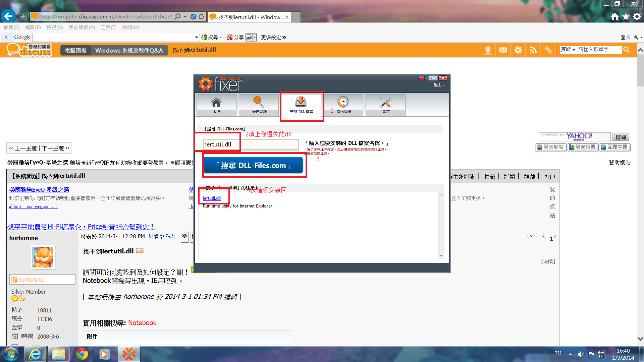Open the red Notebook related search link
Image resolution: width=644 pixels, height=362 pixels.
click(x=142, y=323)
